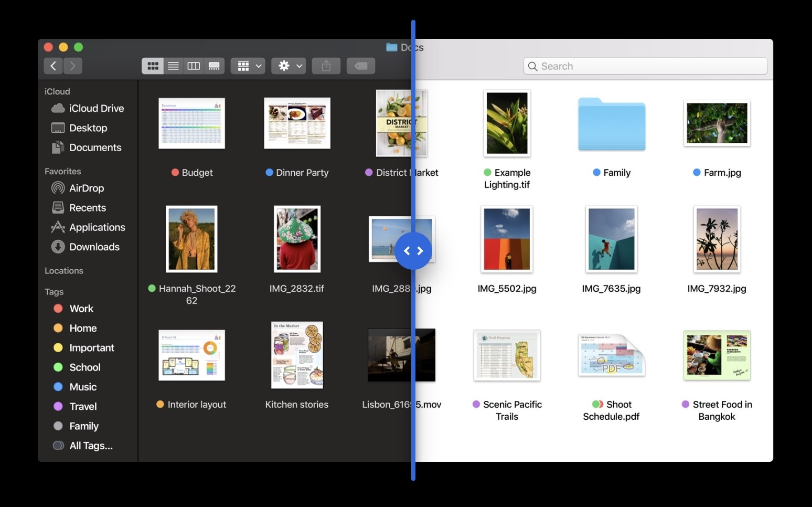Switch to gallery view mode

click(x=214, y=66)
